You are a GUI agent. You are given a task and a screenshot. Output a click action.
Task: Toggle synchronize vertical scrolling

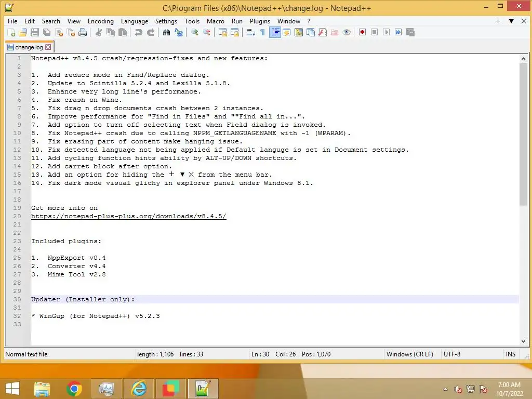[222, 32]
